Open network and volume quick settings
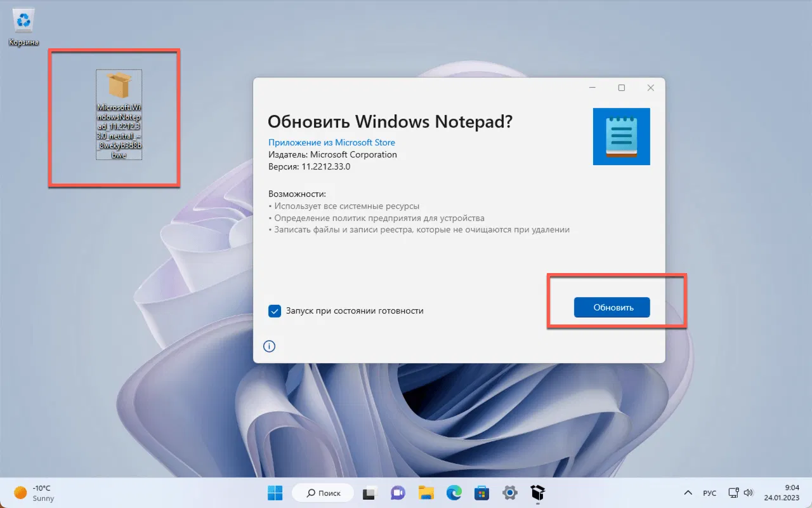Image resolution: width=812 pixels, height=508 pixels. point(740,493)
